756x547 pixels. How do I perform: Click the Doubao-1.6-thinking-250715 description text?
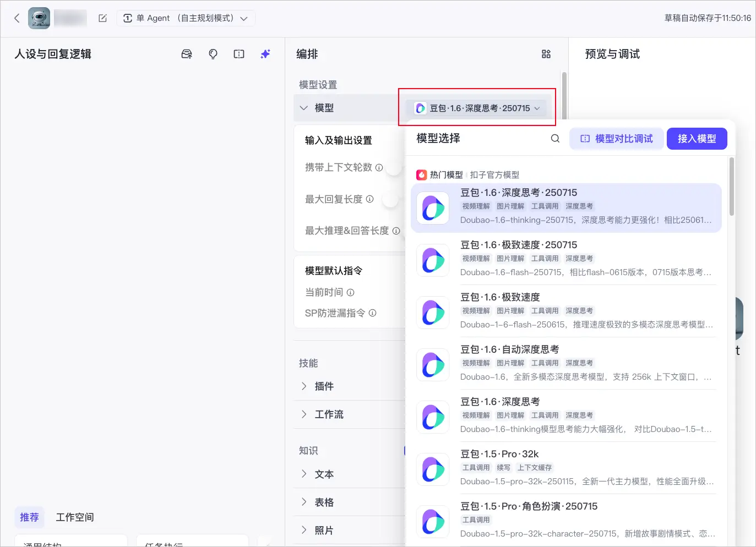tap(586, 220)
